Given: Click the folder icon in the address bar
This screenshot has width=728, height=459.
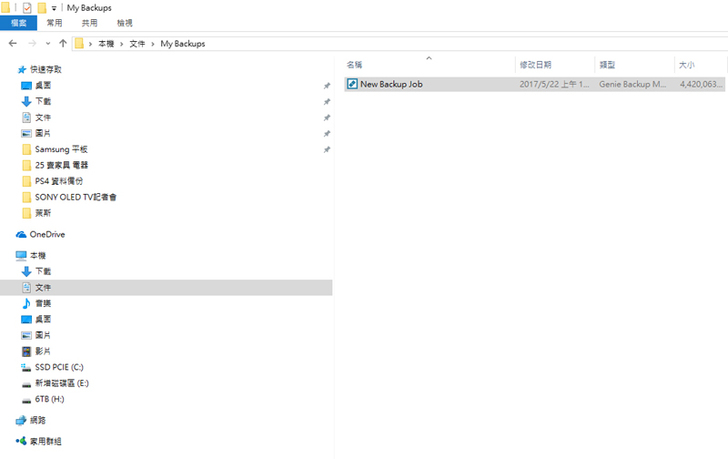Looking at the screenshot, I should (79, 43).
